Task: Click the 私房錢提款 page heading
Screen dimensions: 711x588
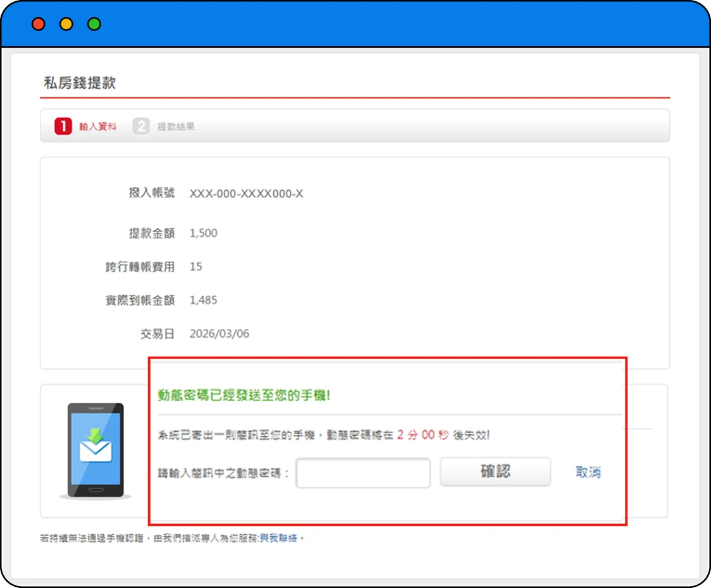Action: [80, 83]
